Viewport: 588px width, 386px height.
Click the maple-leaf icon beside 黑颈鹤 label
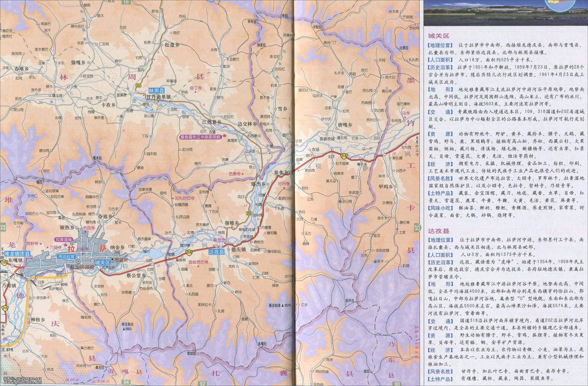coord(225,136)
